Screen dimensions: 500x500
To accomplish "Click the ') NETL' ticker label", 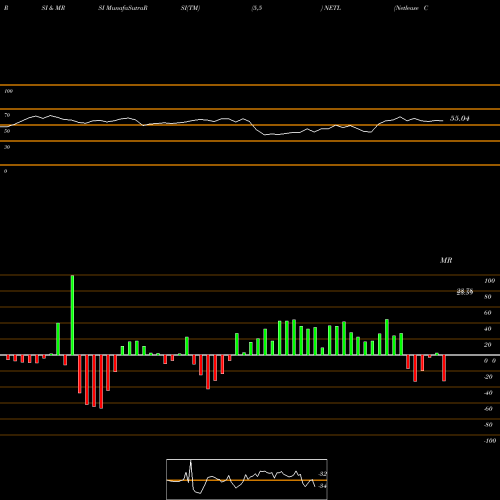I will pyautogui.click(x=331, y=8).
